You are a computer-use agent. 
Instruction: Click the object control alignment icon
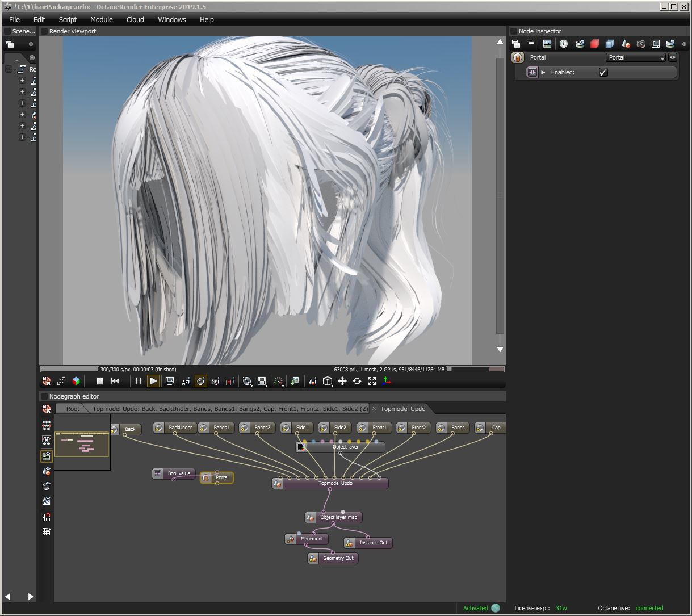(312, 382)
